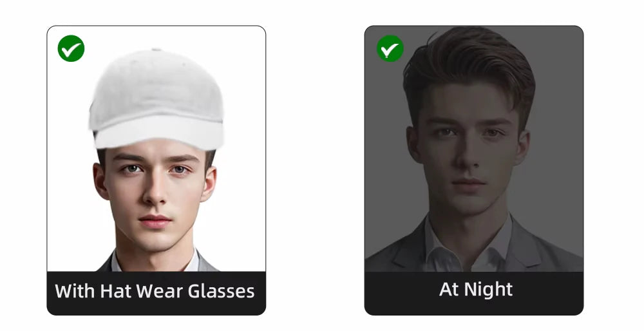The image size is (644, 331).
Task: Click the green checkmark on the hat card
Action: click(71, 48)
